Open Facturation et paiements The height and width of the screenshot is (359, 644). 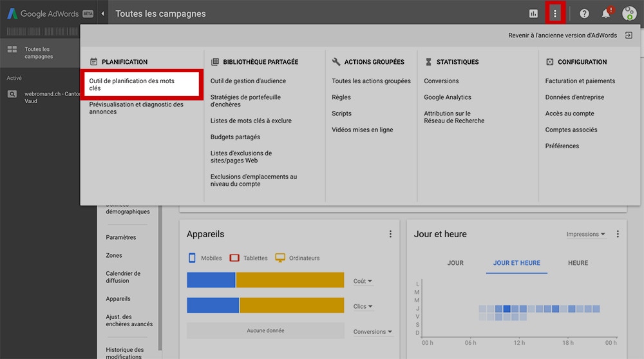pos(580,81)
